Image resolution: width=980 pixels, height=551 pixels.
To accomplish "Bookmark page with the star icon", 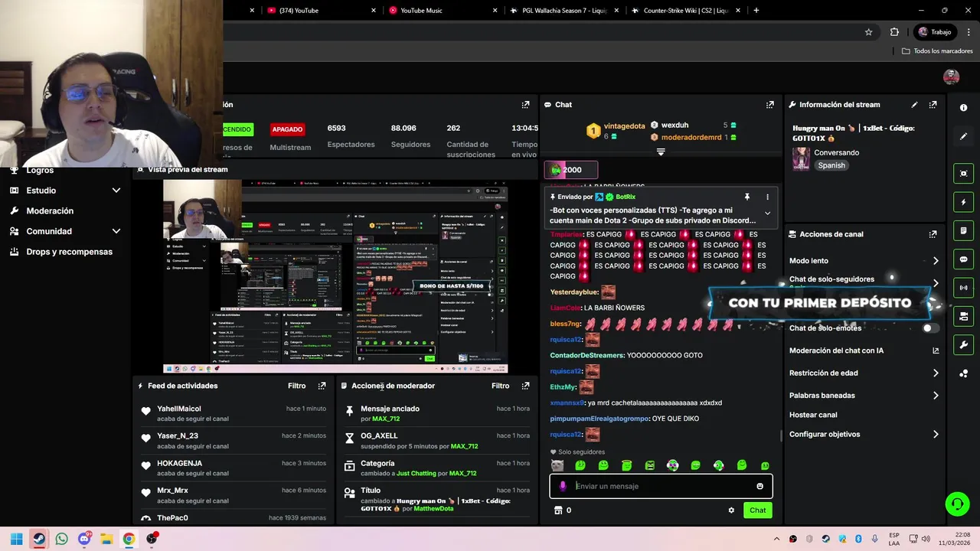I will pyautogui.click(x=868, y=32).
